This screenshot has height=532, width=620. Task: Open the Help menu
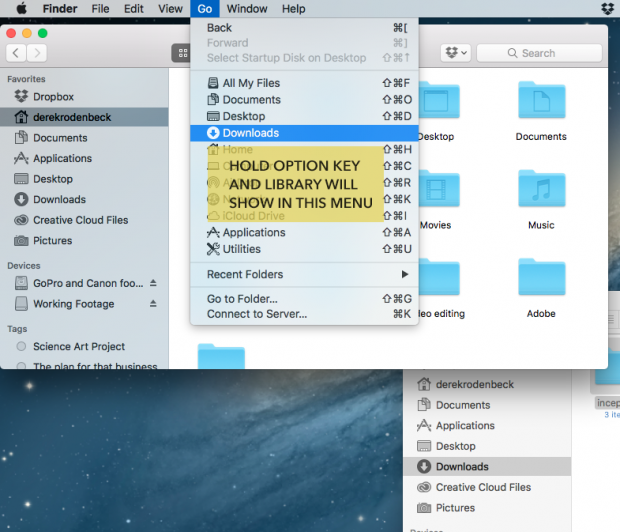(293, 8)
